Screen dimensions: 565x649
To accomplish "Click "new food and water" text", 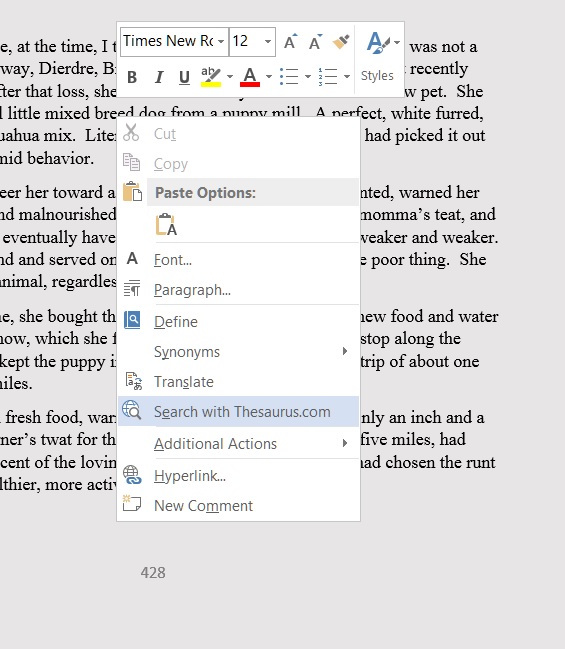I will [x=429, y=316].
